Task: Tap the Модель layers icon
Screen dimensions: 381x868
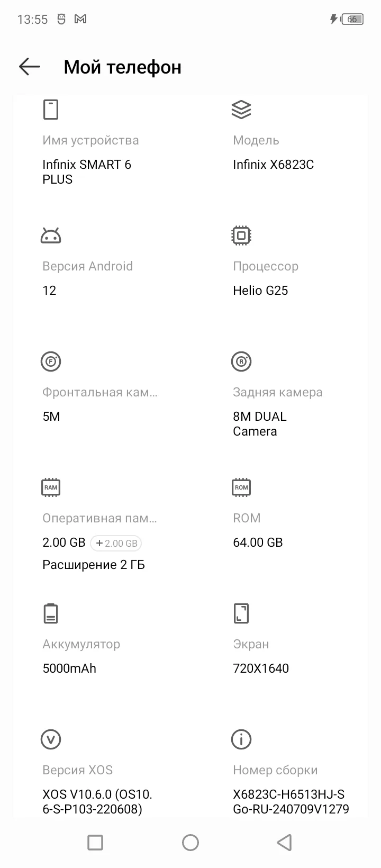Action: pyautogui.click(x=241, y=110)
